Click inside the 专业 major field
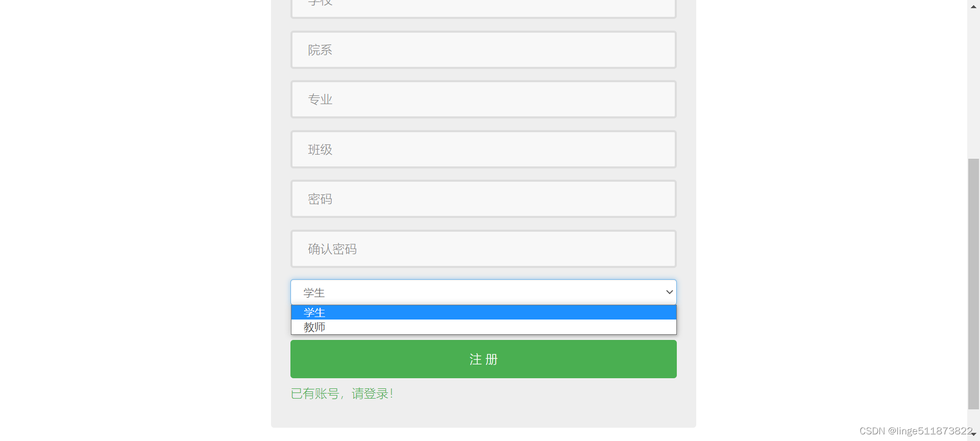 pyautogui.click(x=483, y=99)
